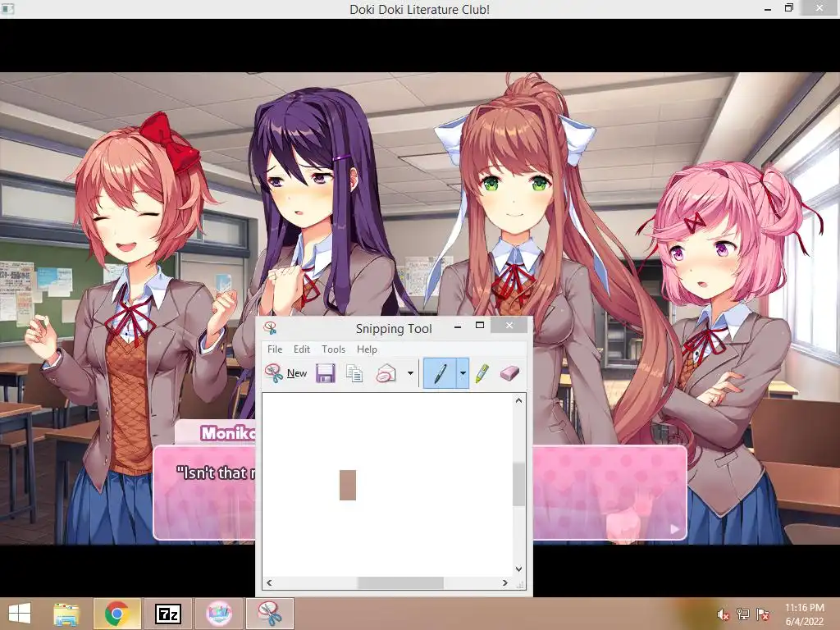Open the Action Center flag icon
Screen dimensions: 840x630
coord(763,614)
